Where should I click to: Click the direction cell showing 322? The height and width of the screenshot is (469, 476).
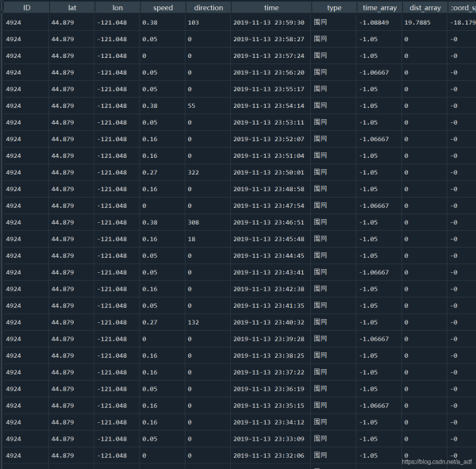[194, 172]
